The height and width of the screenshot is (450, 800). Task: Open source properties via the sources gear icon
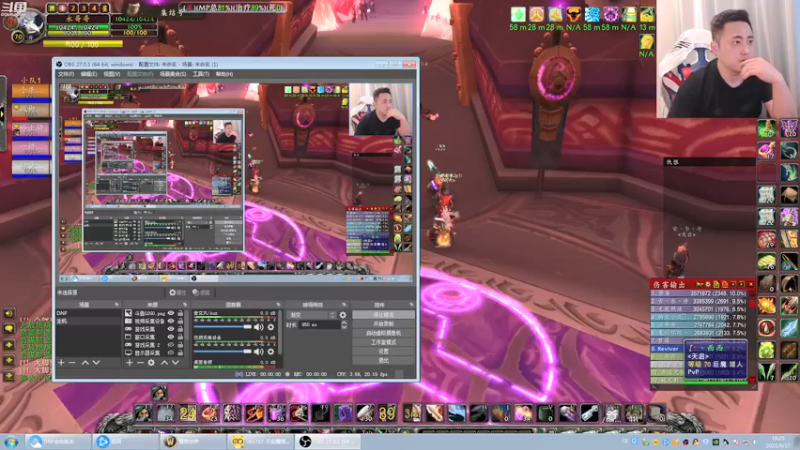(151, 362)
